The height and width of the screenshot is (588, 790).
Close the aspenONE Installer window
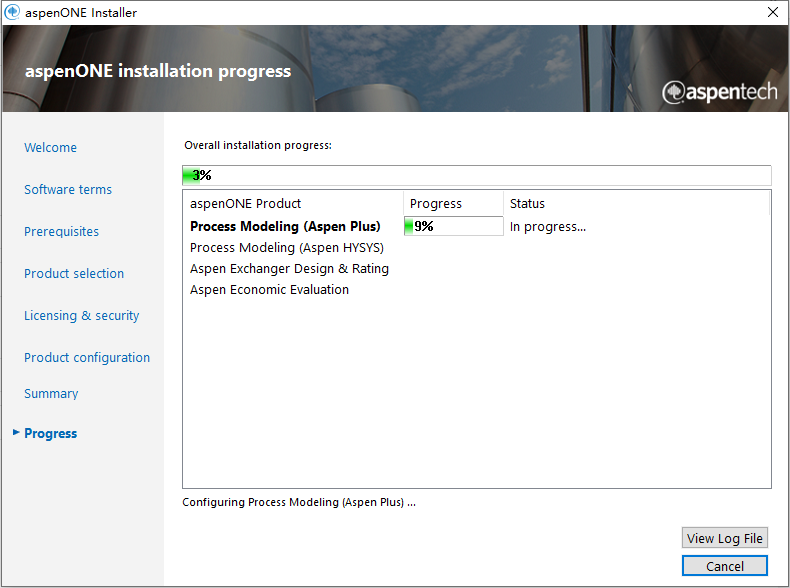(772, 13)
